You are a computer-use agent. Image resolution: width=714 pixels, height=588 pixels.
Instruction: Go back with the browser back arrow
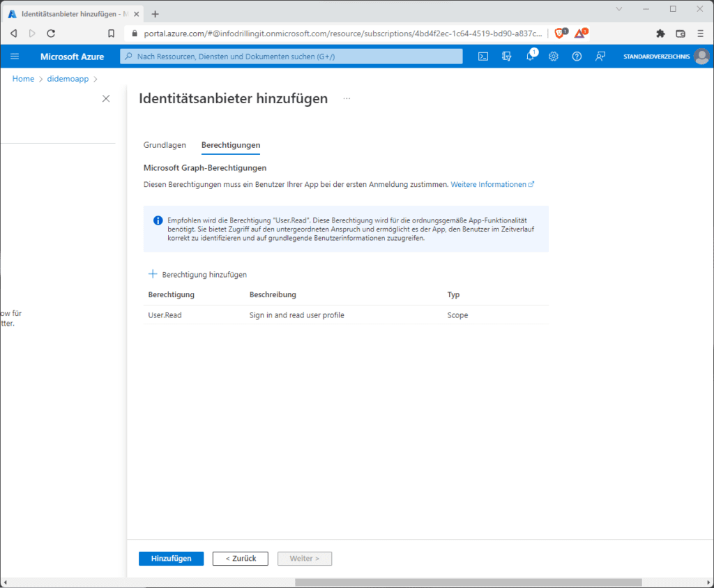click(x=14, y=33)
